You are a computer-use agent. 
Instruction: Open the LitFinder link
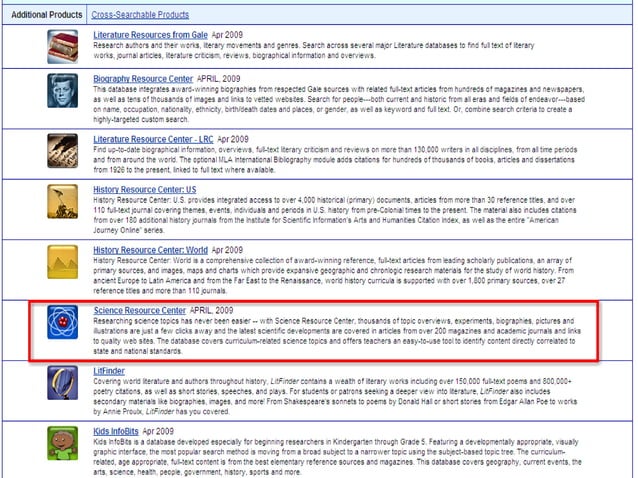coord(109,371)
